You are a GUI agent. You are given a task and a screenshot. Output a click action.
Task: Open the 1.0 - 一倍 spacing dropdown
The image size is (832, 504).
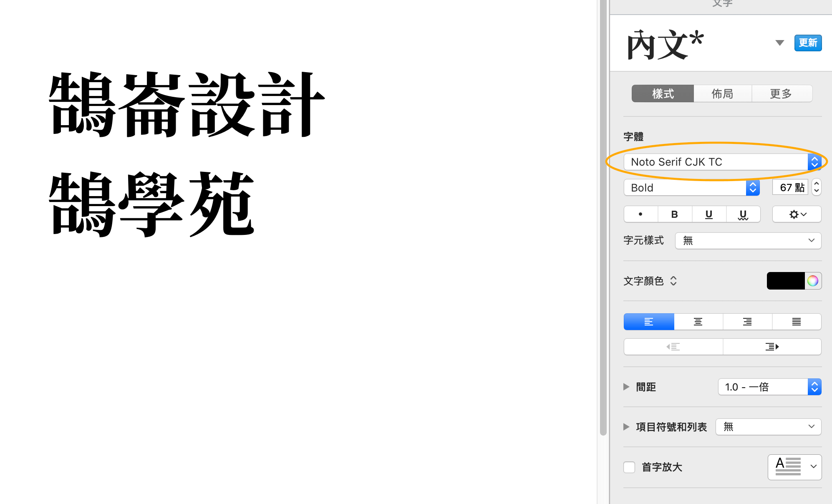[769, 387]
